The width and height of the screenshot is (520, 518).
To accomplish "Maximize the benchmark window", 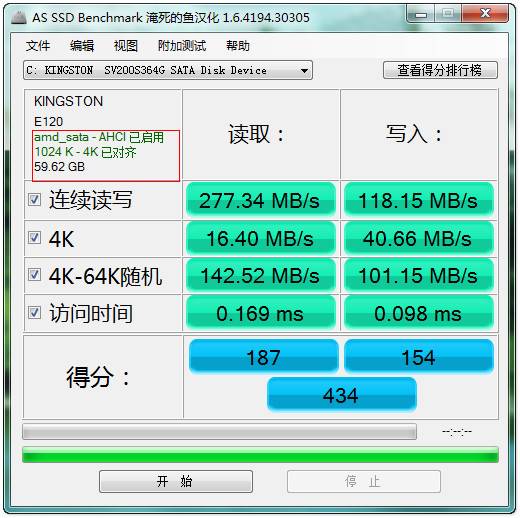I will pos(448,14).
